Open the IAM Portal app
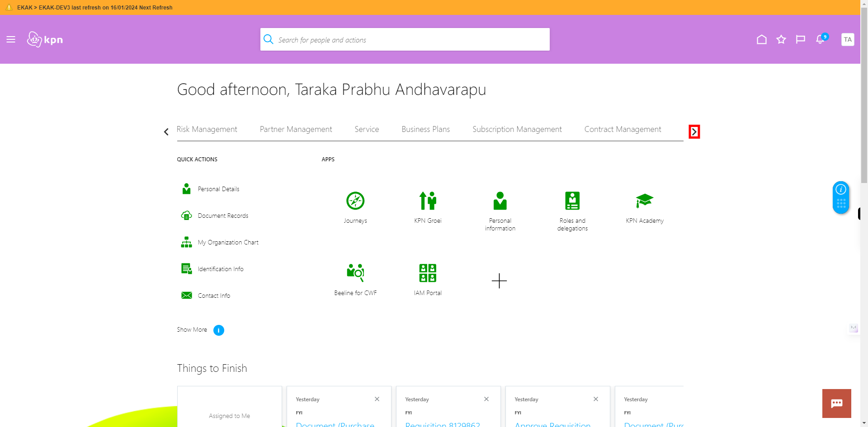The image size is (868, 427). coord(428,280)
